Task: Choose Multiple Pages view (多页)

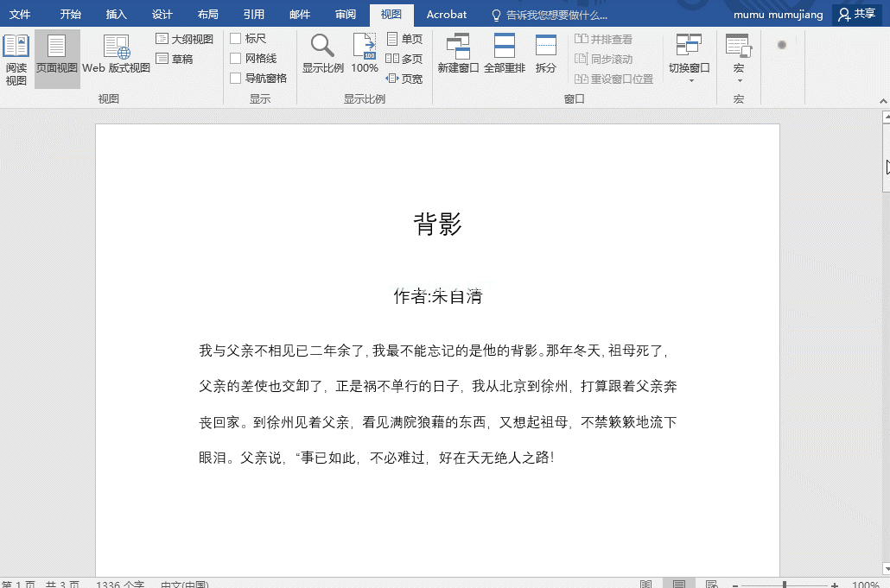Action: click(404, 59)
